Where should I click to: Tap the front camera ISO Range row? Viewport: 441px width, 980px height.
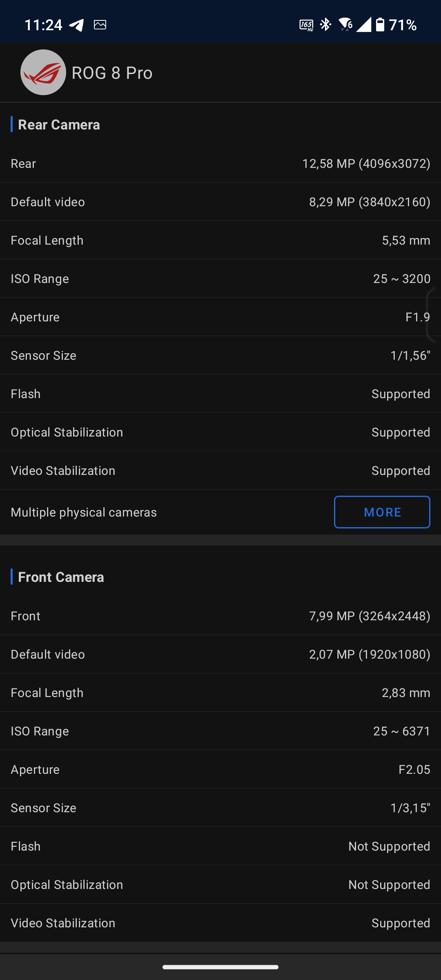pyautogui.click(x=220, y=731)
